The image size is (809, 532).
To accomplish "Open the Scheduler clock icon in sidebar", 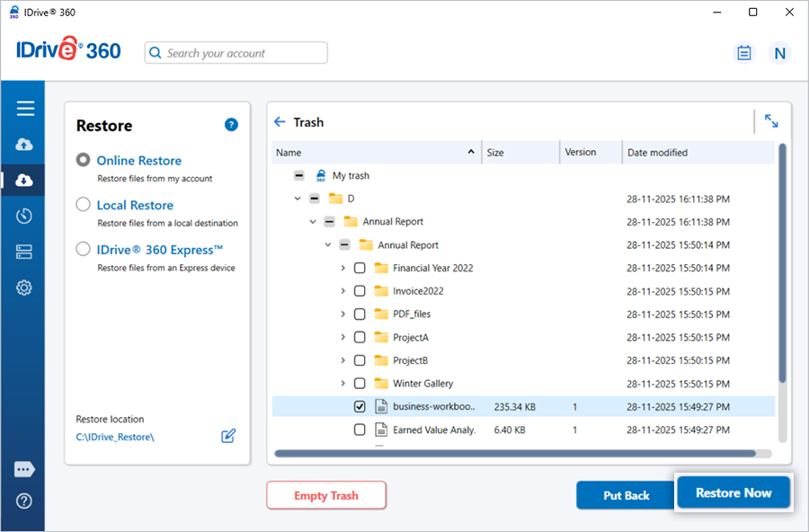I will 25,216.
